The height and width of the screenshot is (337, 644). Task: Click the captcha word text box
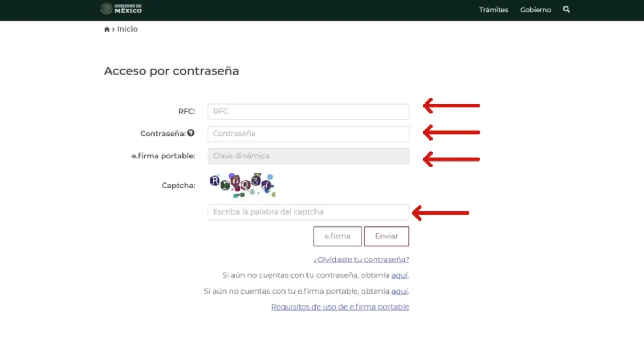coord(308,212)
